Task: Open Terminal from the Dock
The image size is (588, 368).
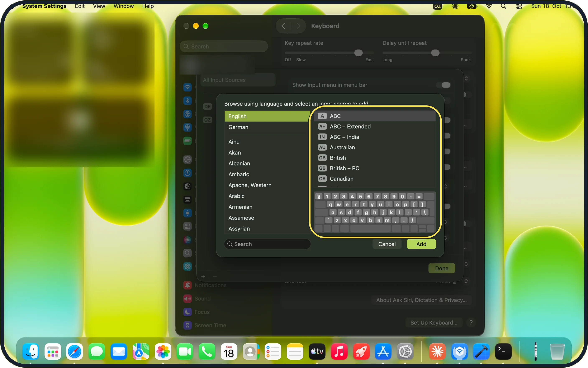Action: [503, 352]
